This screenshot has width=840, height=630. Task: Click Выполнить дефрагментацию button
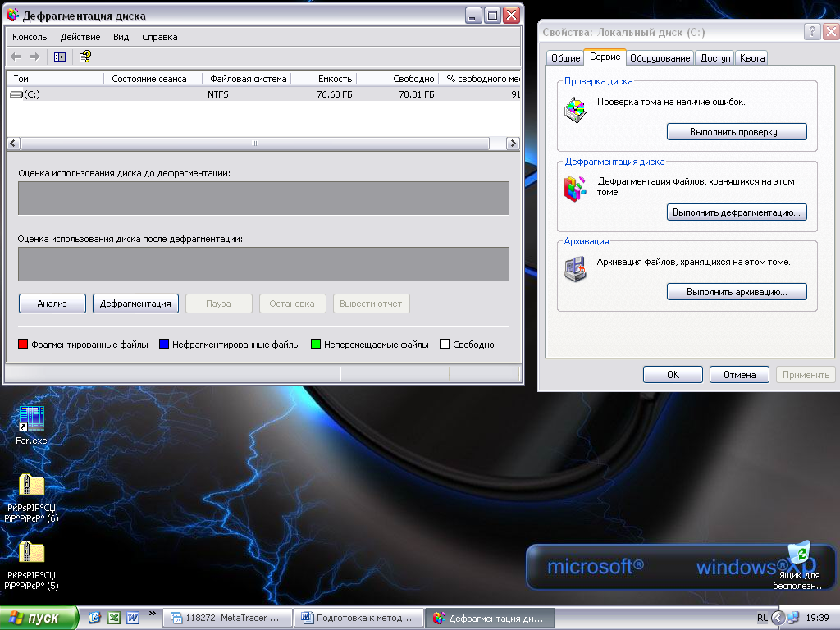[x=737, y=212]
